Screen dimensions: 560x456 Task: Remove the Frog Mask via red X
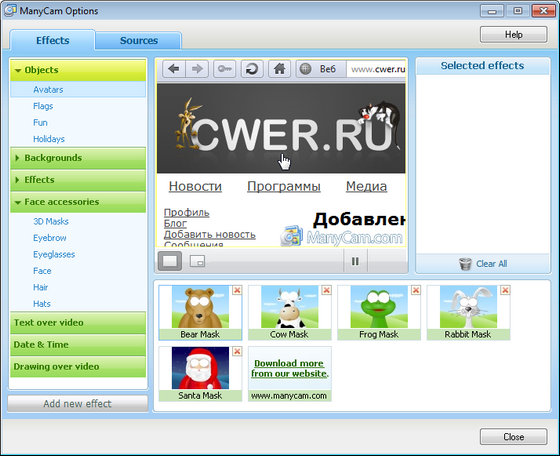tap(416, 290)
